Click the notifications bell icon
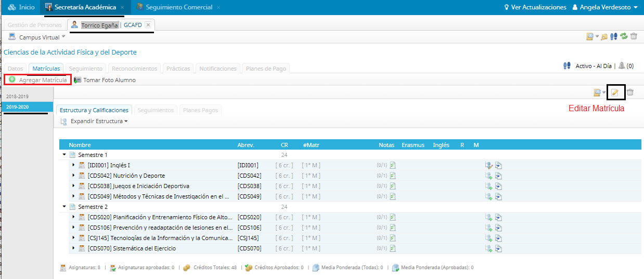 [x=621, y=66]
